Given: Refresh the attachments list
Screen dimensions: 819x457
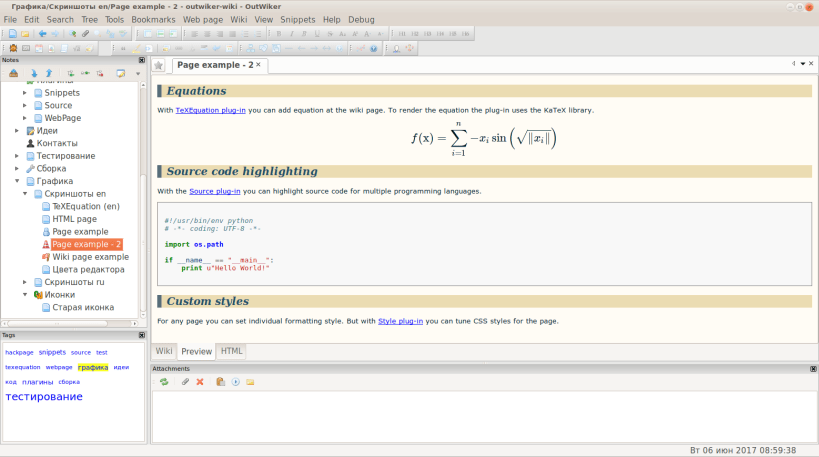Looking at the screenshot, I should 164,382.
